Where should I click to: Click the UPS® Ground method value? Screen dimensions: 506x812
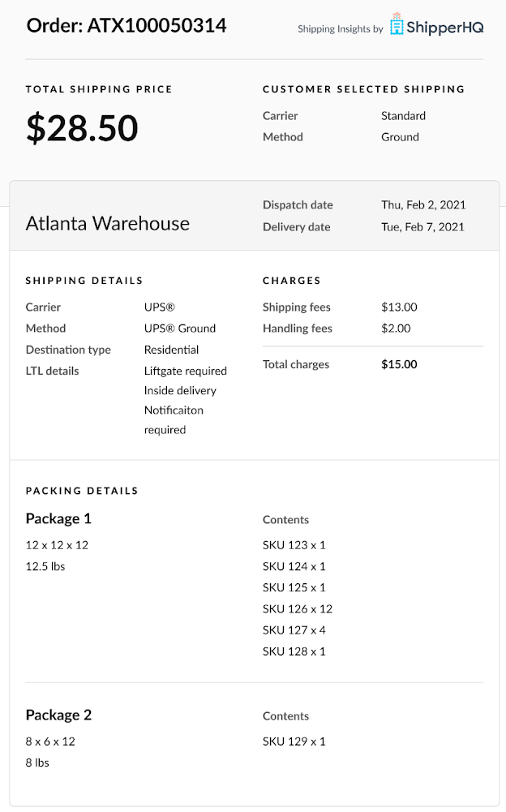click(x=180, y=329)
